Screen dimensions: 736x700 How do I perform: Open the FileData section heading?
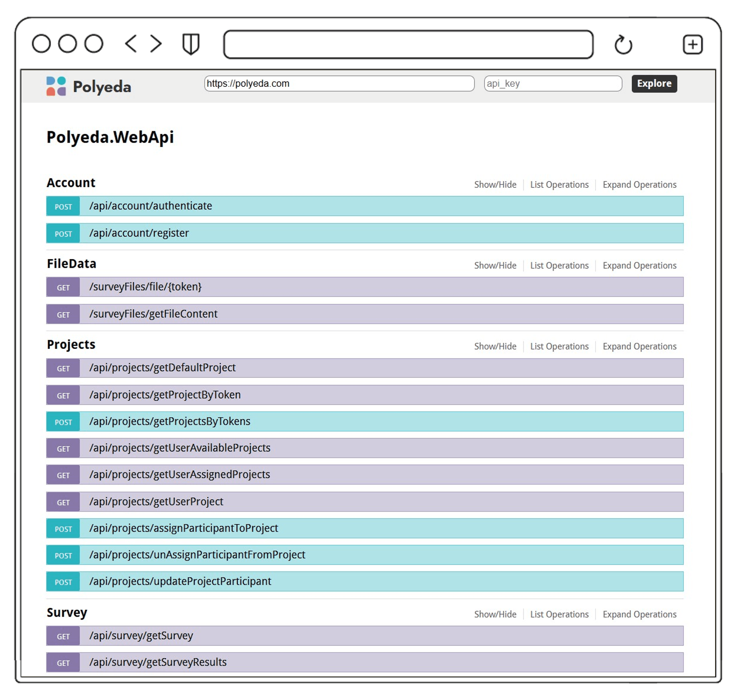[72, 263]
